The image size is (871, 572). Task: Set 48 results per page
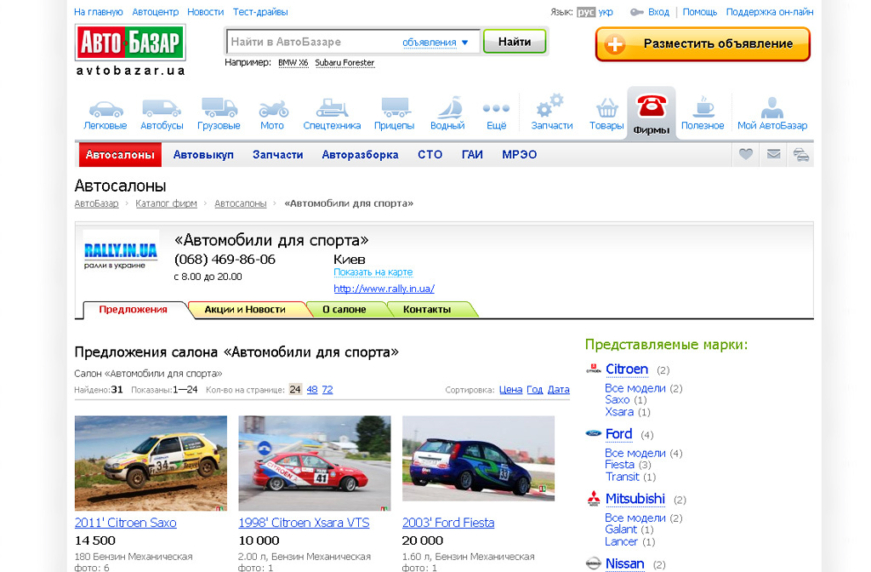coord(312,390)
